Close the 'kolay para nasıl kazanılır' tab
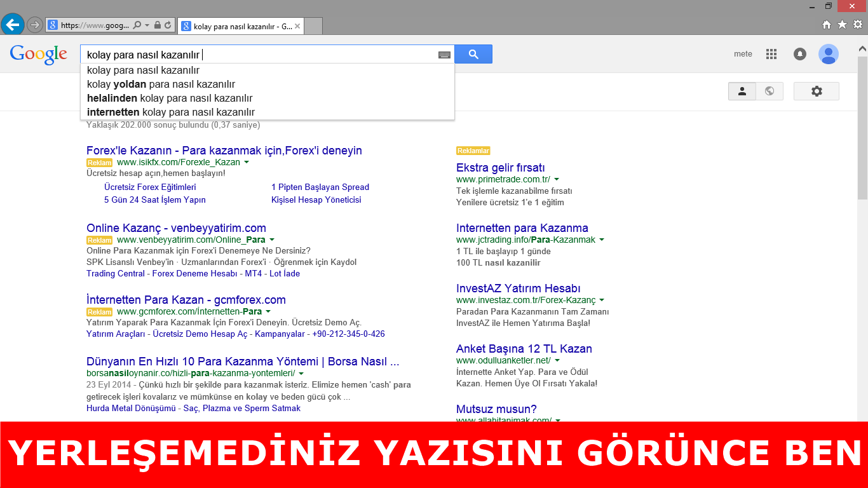The height and width of the screenshot is (488, 868). coord(297,26)
